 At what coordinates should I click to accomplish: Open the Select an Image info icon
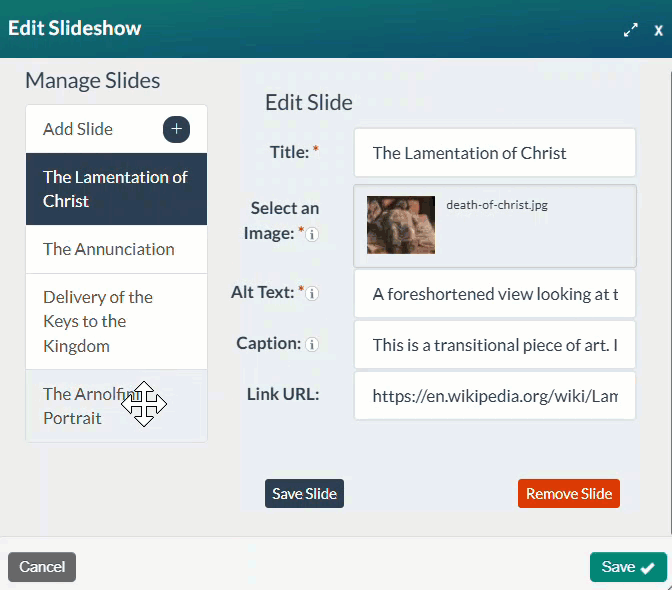[x=312, y=234]
